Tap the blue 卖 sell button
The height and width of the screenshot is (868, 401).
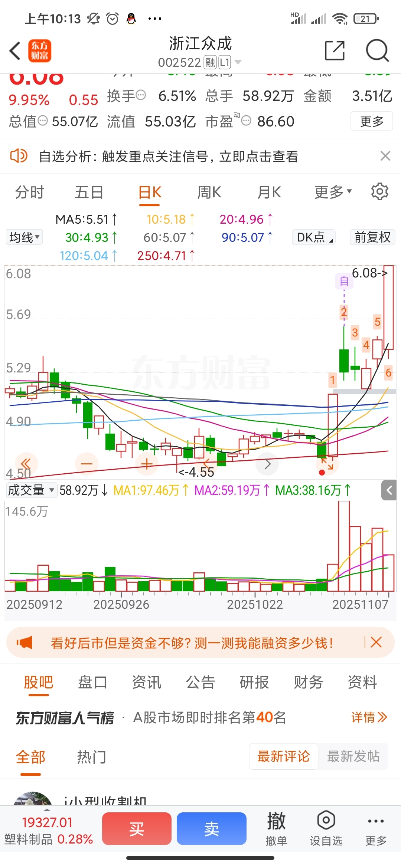[x=212, y=828]
